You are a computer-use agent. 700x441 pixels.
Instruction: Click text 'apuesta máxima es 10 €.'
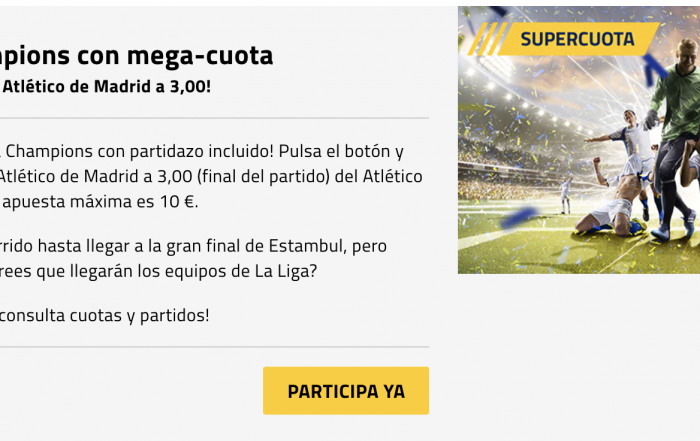100,201
